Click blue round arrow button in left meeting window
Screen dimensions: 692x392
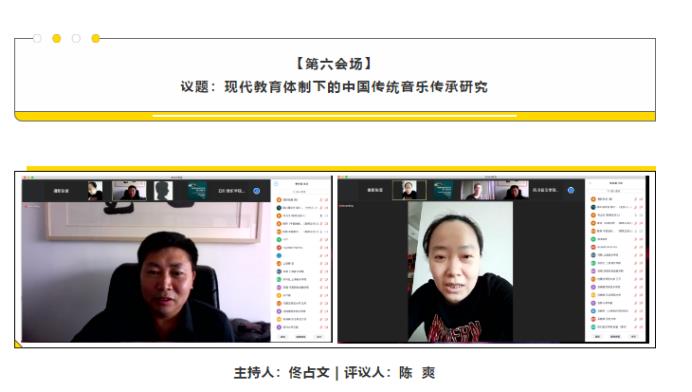pos(256,191)
